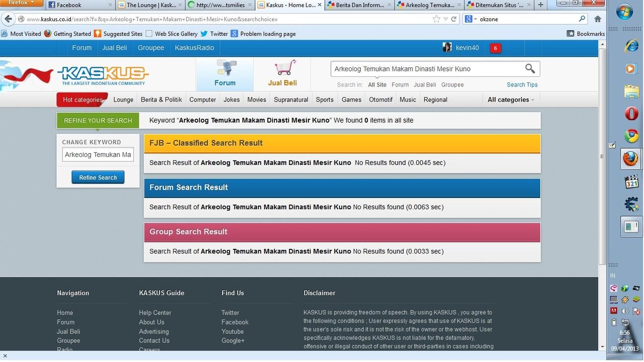
Task: Open the Windows Start orb
Action: 624,12
